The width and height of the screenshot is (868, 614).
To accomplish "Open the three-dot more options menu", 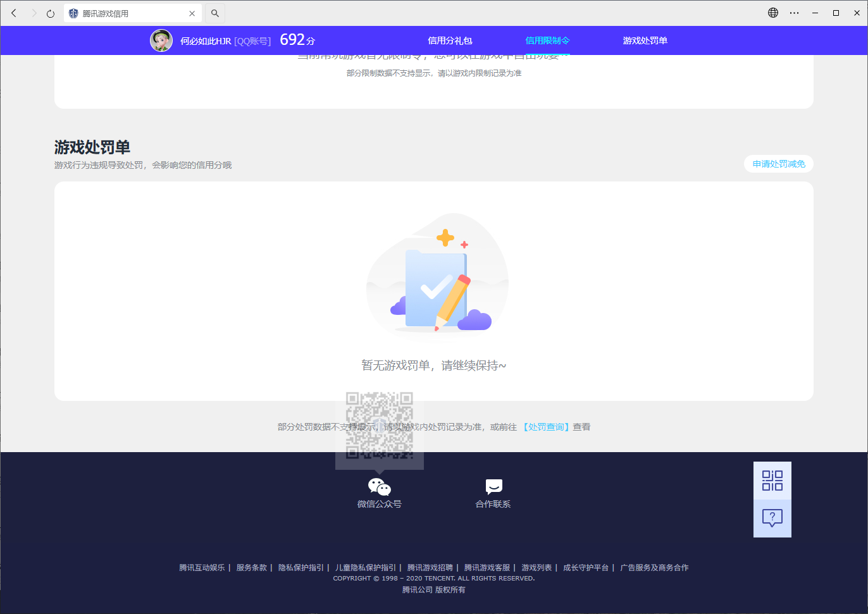I will coord(795,13).
